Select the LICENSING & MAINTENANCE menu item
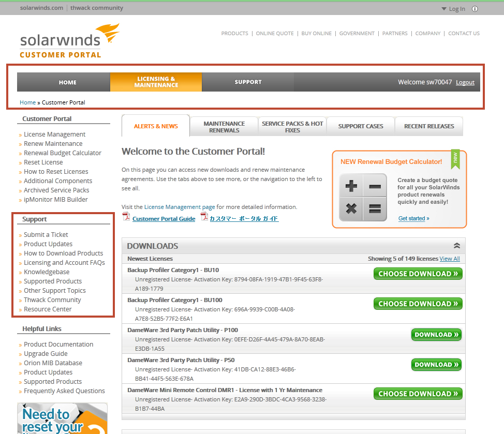 click(156, 82)
